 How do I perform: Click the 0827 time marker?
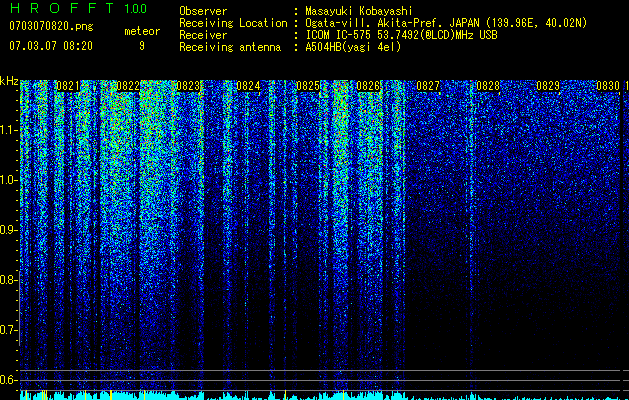point(428,86)
